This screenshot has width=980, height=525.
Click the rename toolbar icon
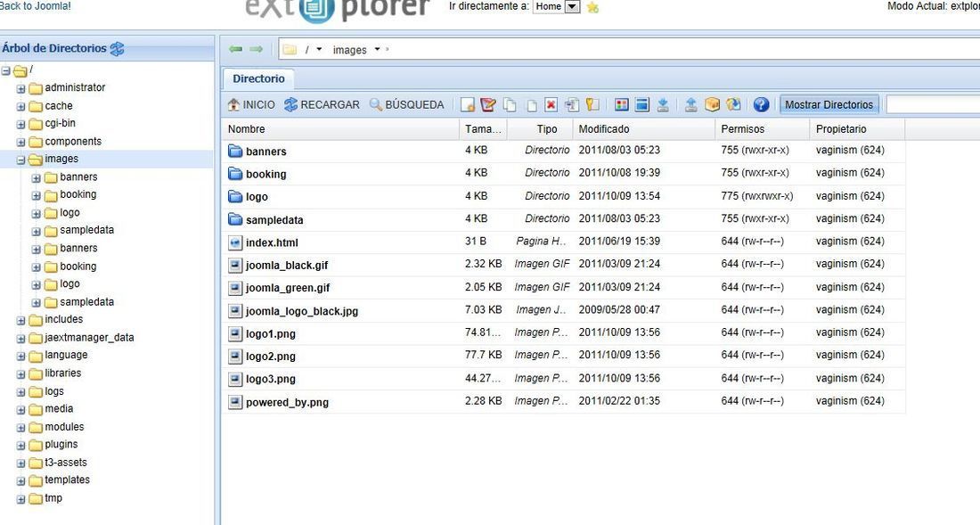click(x=571, y=104)
